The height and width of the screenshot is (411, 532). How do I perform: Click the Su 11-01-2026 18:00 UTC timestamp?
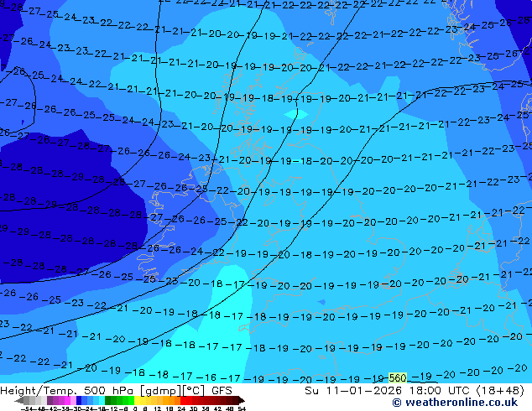coord(415,391)
